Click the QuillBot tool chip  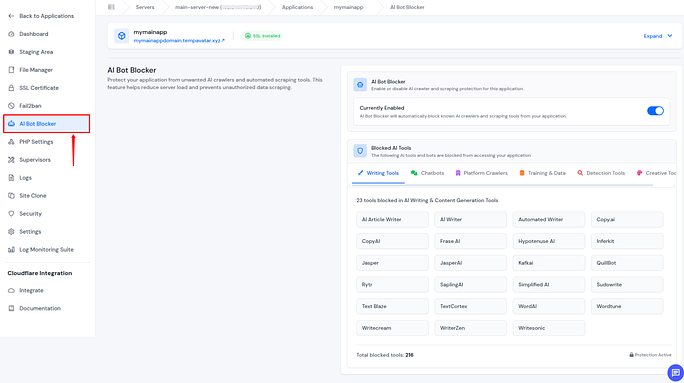[x=627, y=263]
